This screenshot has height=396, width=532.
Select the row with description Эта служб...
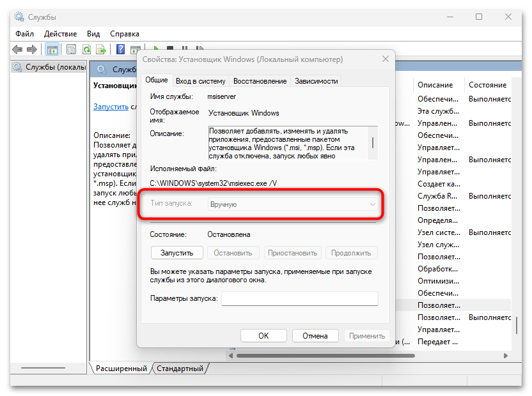(439, 111)
